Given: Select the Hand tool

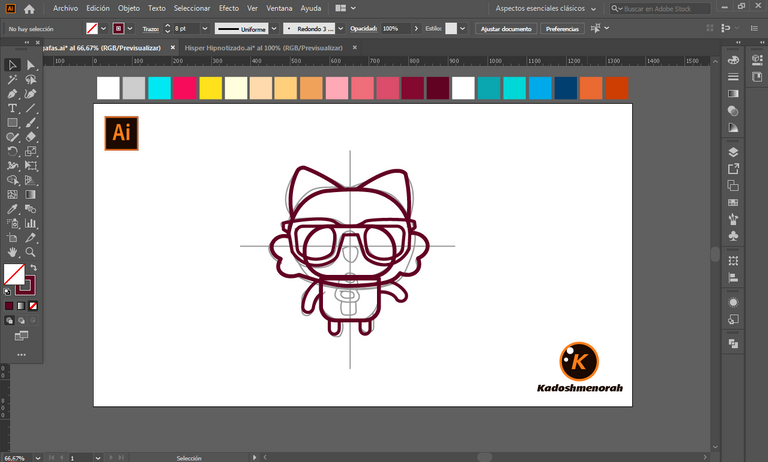Looking at the screenshot, I should [x=12, y=252].
